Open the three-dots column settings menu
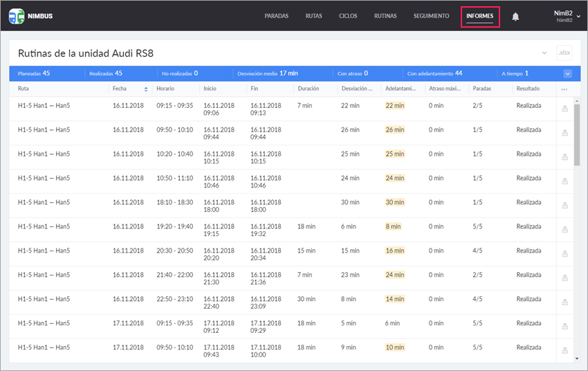The width and height of the screenshot is (588, 371). coord(564,89)
